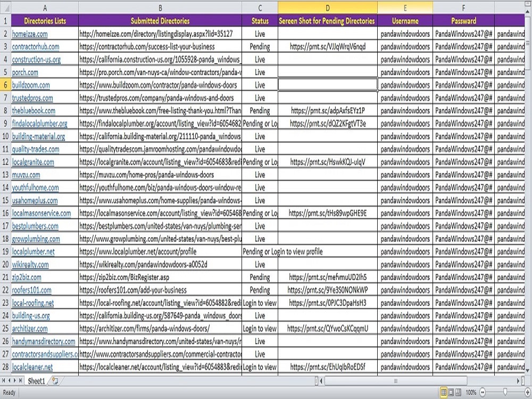The height and width of the screenshot is (399, 532).
Task: Switch to Page Layout view icon
Action: pos(451,393)
